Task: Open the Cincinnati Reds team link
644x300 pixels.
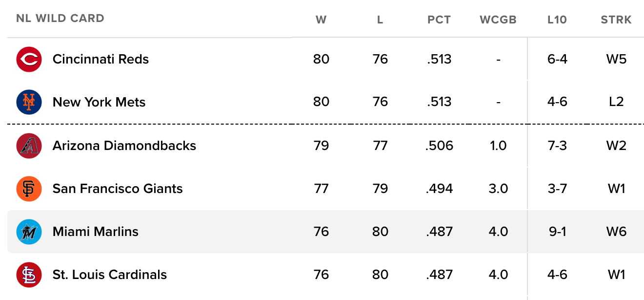Action: tap(101, 60)
